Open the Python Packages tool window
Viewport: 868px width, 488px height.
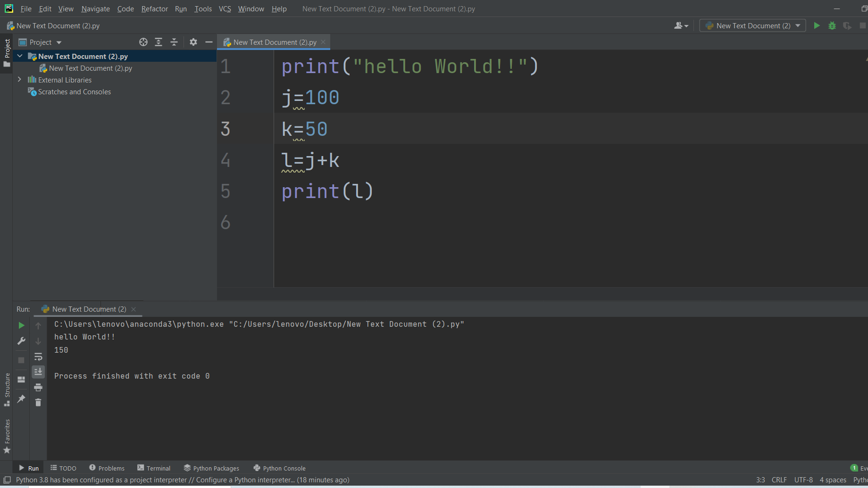tap(211, 468)
